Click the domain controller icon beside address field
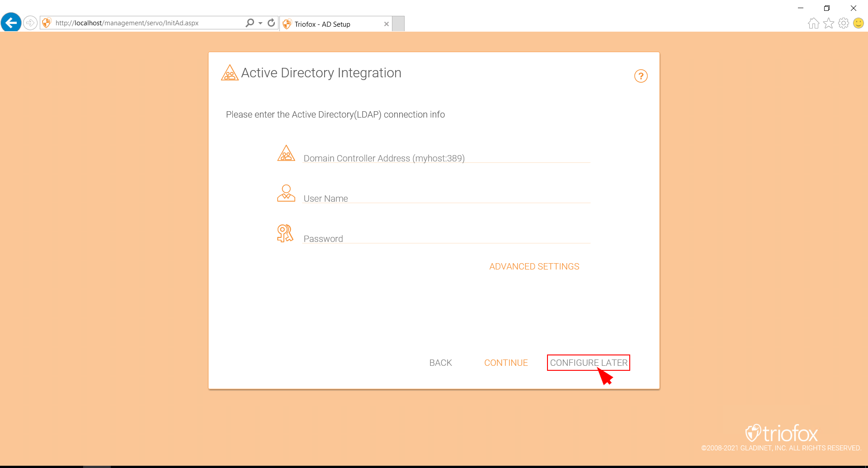Screen dimensions: 868x468 286,153
